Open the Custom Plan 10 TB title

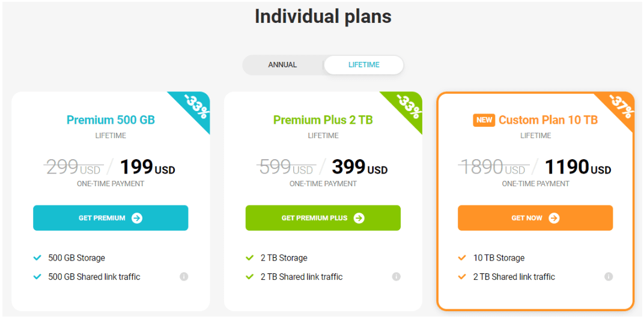click(548, 120)
